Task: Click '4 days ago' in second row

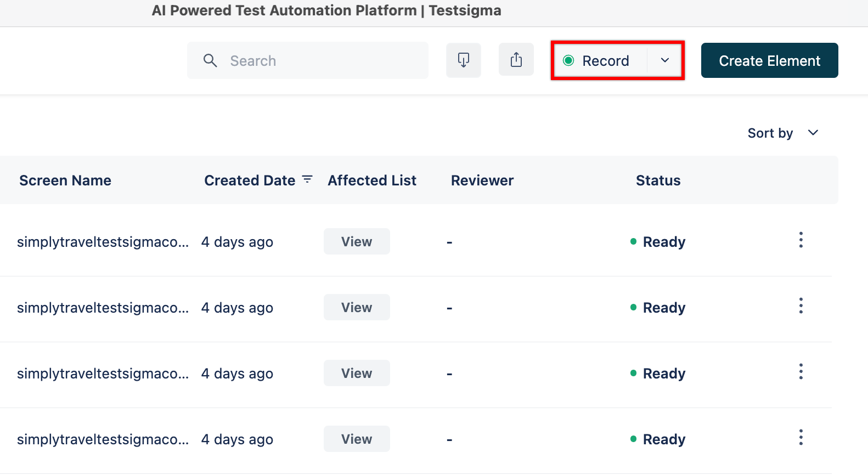Action: coord(237,308)
